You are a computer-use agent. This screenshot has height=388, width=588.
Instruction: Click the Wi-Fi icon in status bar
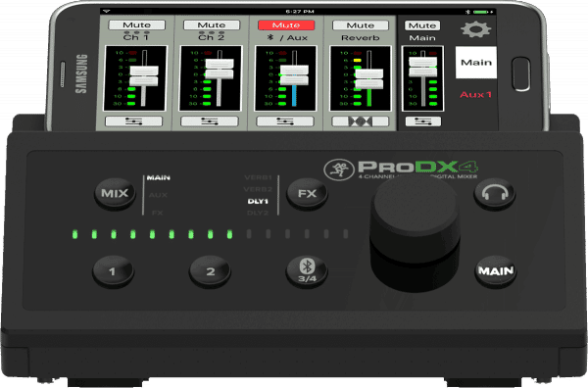(x=107, y=12)
